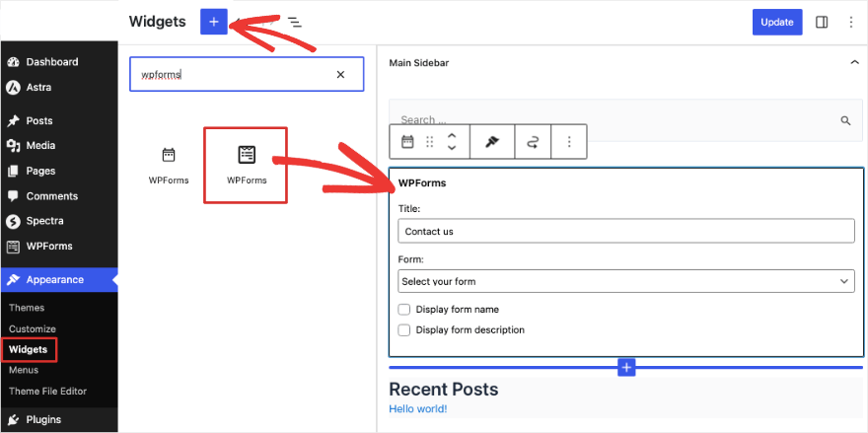
Task: Click the block search field containing wpforms
Action: [247, 74]
